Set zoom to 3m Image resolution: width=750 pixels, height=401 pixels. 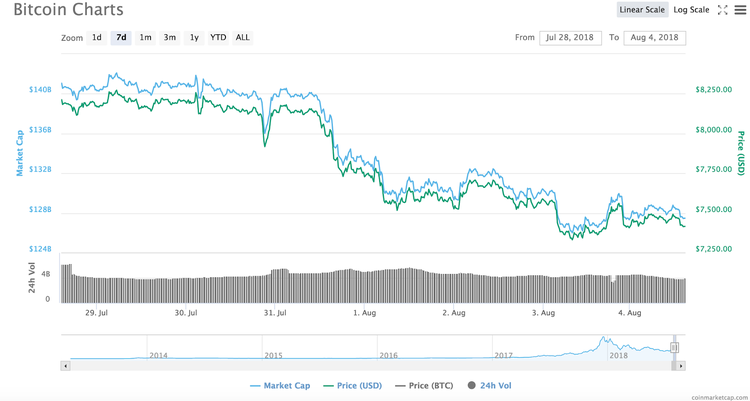point(169,37)
